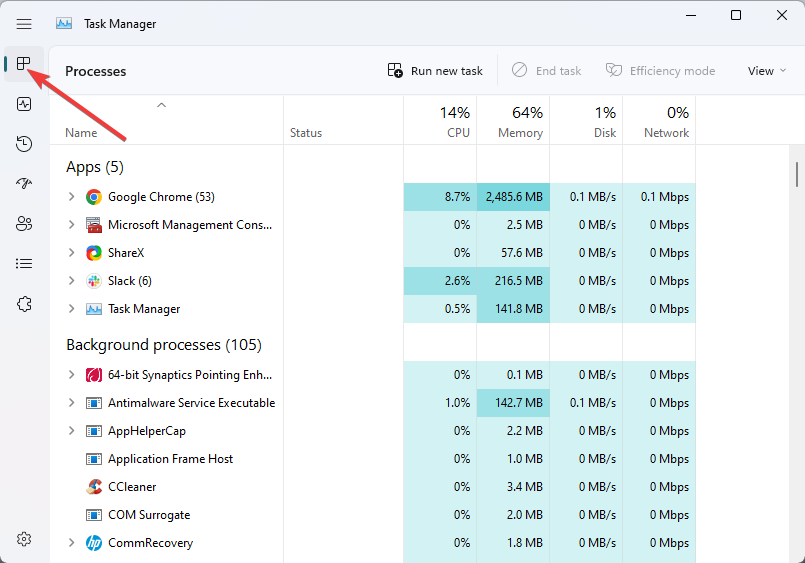This screenshot has width=805, height=563.
Task: Select the Slack (6) process name
Action: [130, 281]
